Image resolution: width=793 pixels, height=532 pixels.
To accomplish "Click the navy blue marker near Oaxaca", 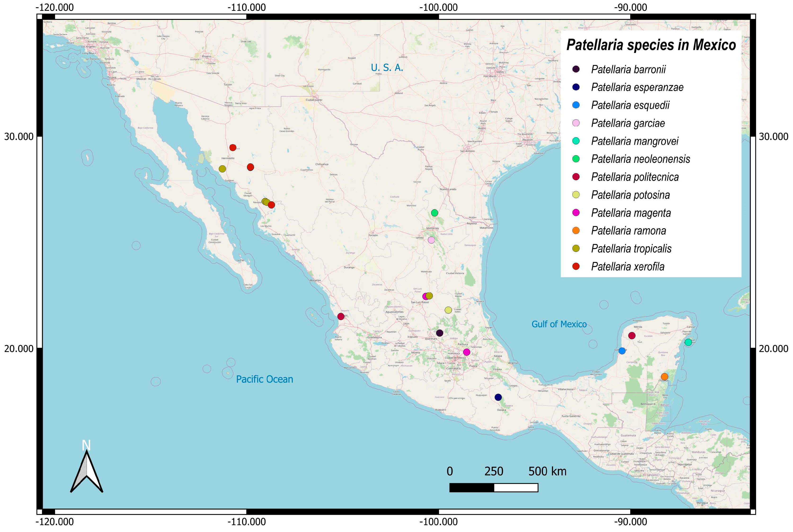I will click(498, 397).
